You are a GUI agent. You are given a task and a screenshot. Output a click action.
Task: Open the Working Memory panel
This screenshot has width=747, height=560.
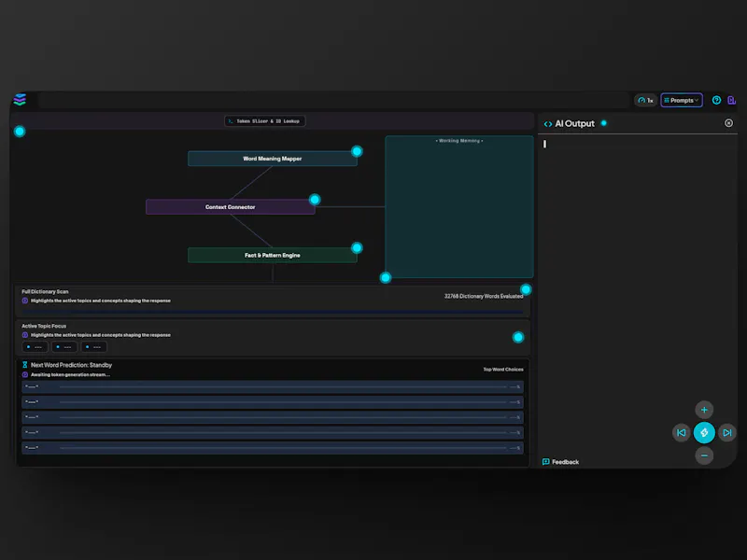click(459, 206)
